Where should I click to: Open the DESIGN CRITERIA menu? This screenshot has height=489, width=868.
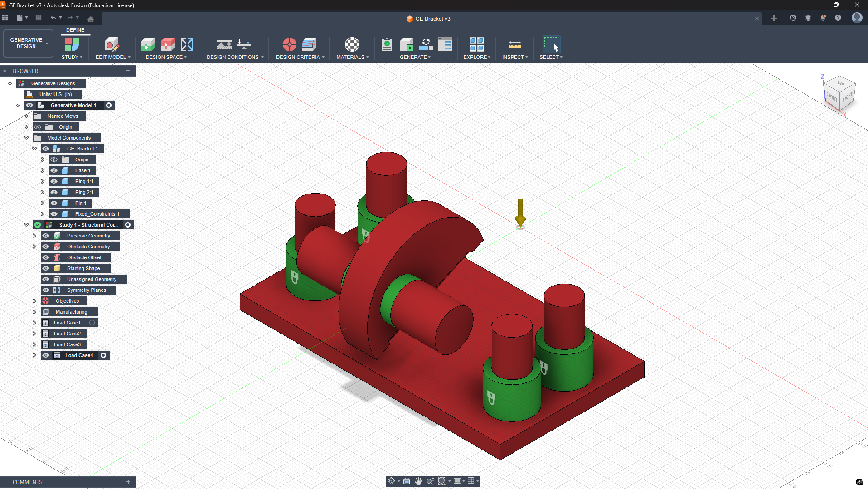click(300, 57)
